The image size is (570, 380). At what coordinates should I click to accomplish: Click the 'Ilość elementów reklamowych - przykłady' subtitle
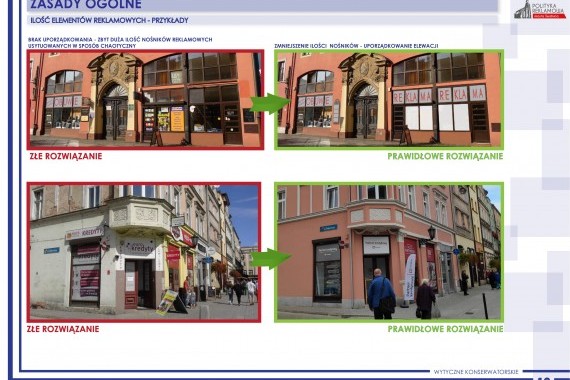(x=109, y=20)
